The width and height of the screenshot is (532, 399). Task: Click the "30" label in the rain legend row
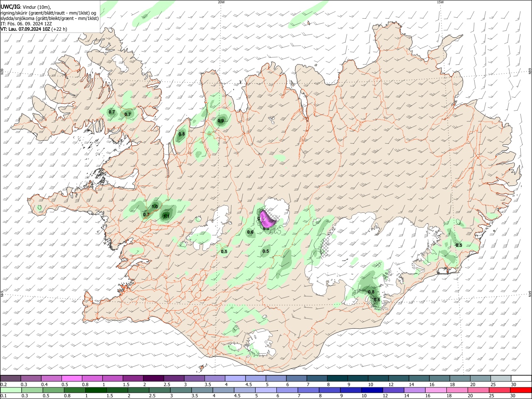point(512,396)
